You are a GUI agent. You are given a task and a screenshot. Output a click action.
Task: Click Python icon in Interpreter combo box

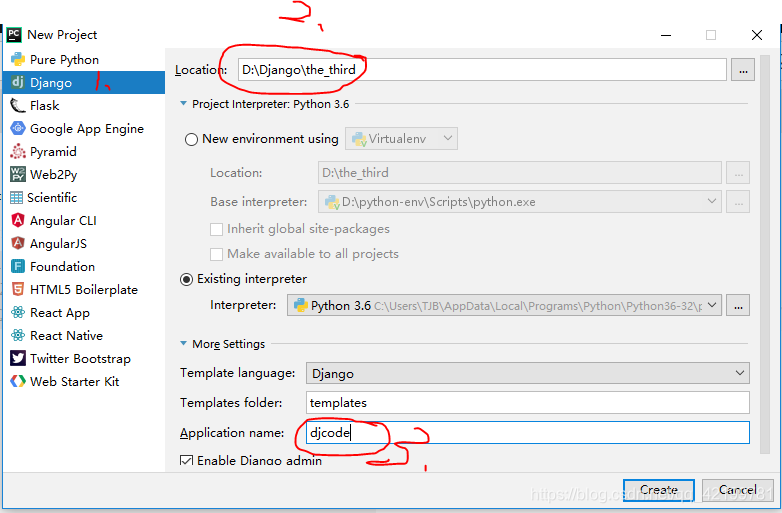click(301, 305)
